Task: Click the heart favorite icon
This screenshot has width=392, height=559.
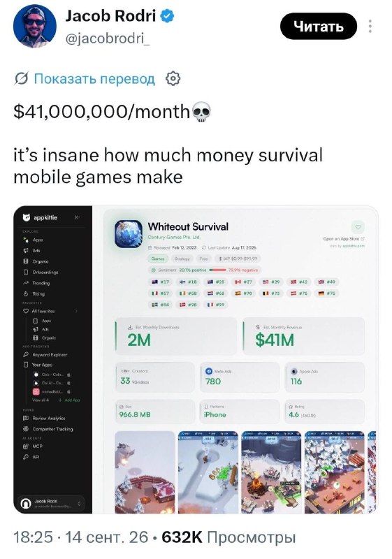Action: click(358, 226)
